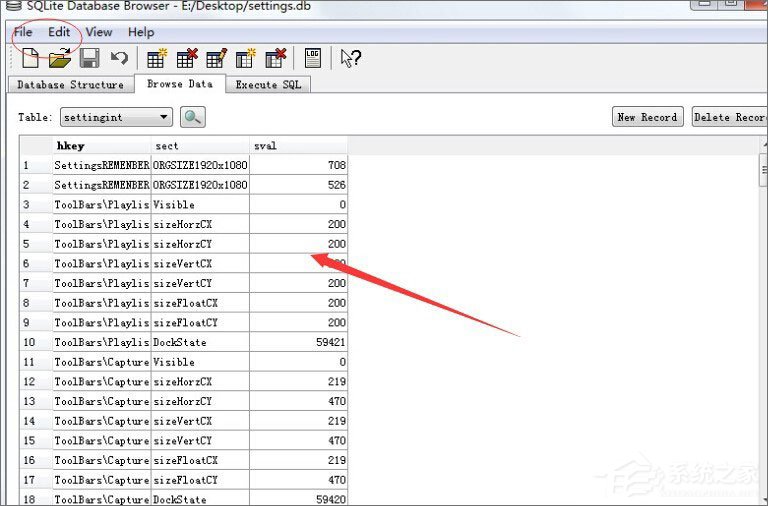
Task: Save changes with the floppy disk icon
Action: (x=89, y=58)
